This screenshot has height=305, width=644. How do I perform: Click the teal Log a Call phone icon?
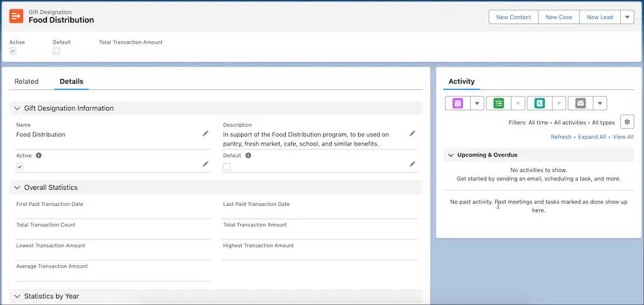540,104
